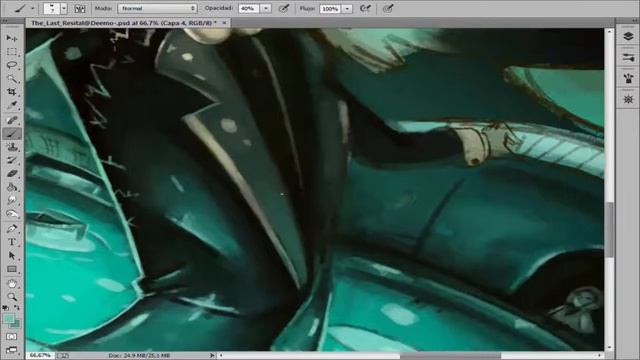
Task: Select the History Brush tool
Action: click(11, 160)
